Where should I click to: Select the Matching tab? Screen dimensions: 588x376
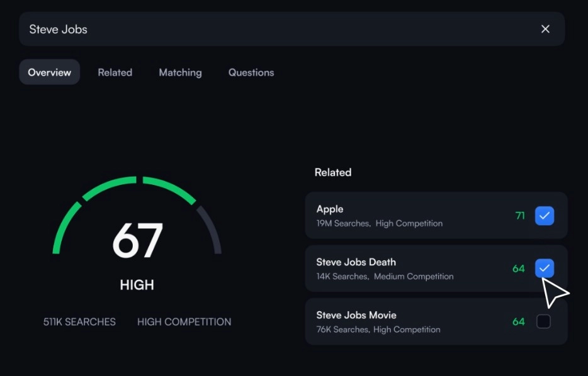(180, 72)
